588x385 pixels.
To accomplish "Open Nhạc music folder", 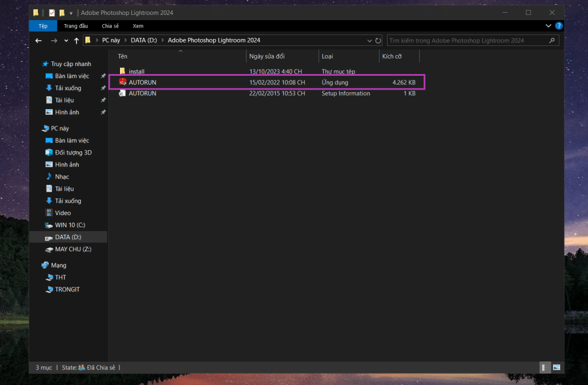I will (x=57, y=177).
